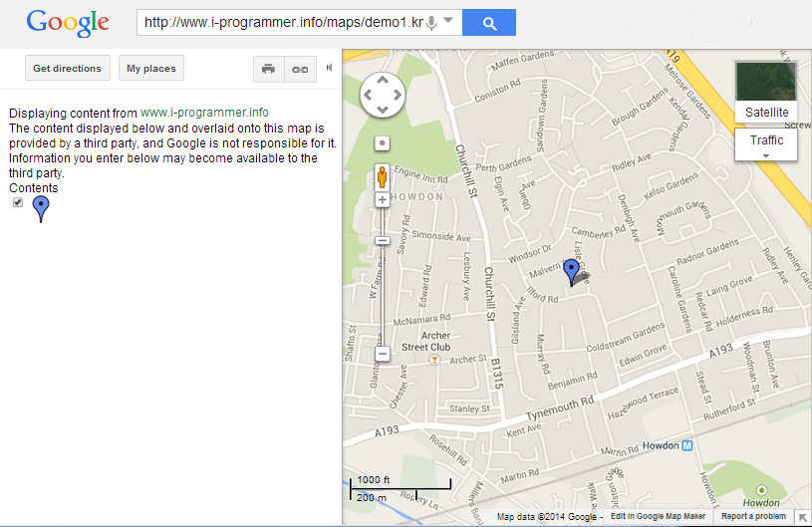Click the blue search magnifier button

pyautogui.click(x=489, y=23)
